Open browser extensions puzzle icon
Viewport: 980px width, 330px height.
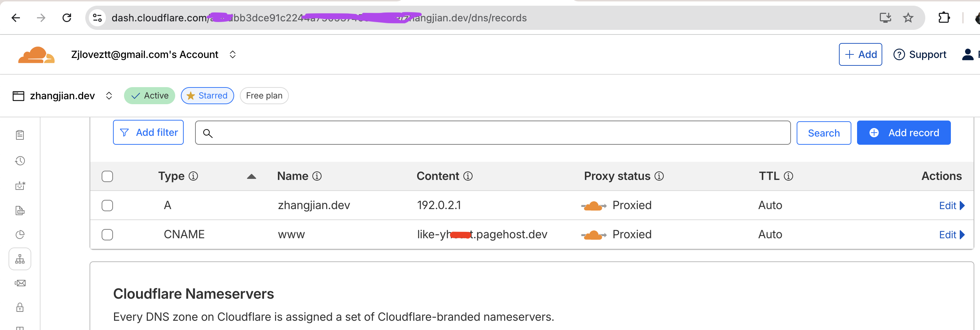click(944, 17)
